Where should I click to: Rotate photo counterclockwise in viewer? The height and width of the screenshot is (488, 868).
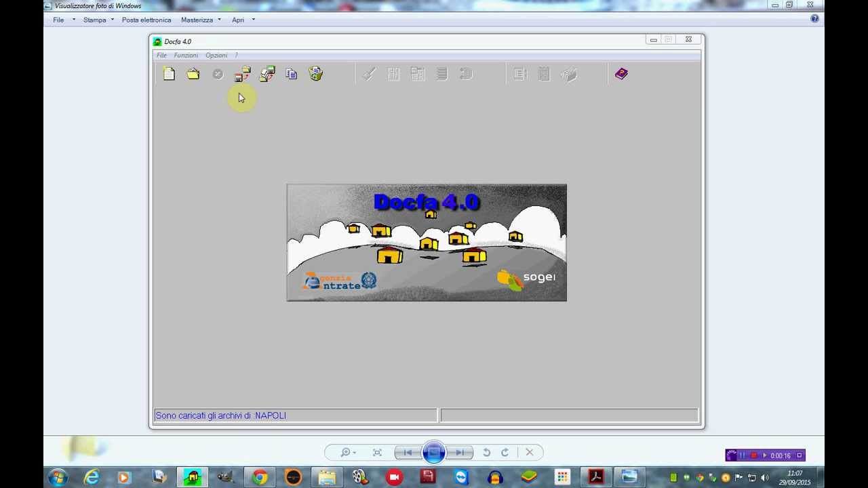(486, 453)
